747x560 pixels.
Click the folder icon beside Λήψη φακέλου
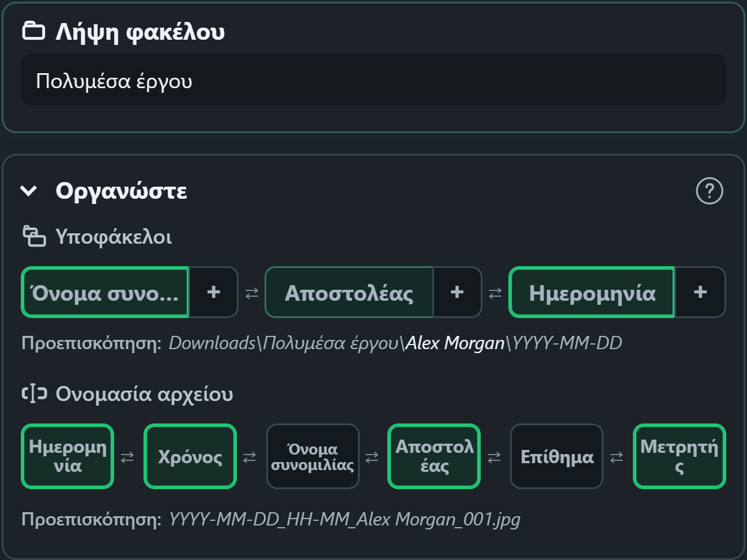pyautogui.click(x=33, y=31)
